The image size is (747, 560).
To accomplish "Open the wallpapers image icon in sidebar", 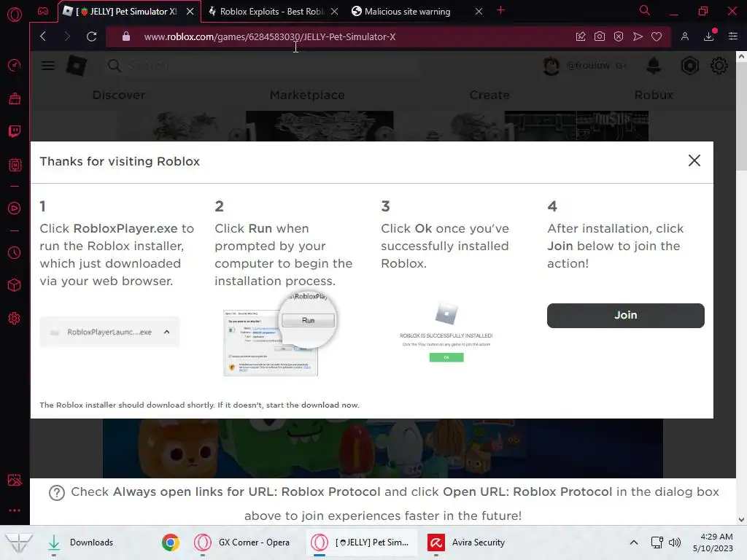I will (x=15, y=480).
